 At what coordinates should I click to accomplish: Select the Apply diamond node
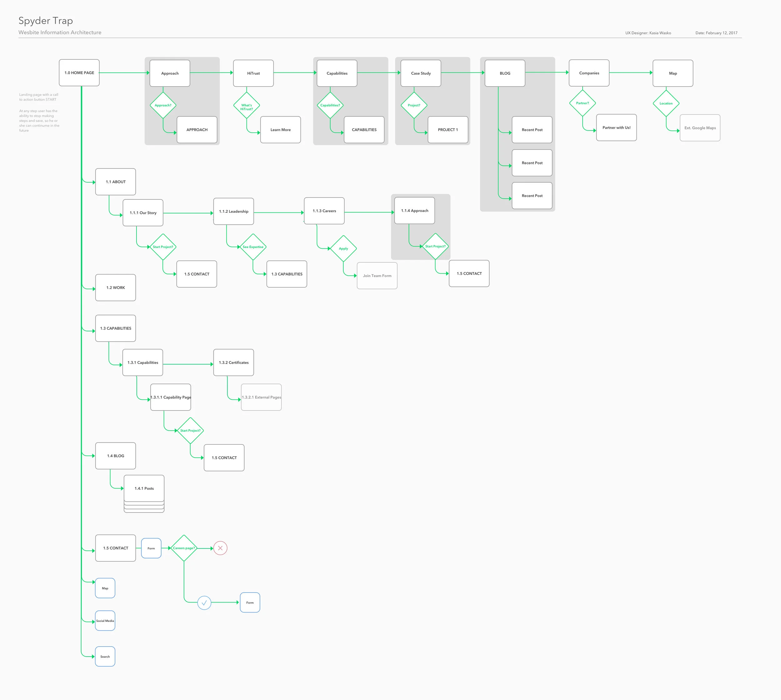(343, 248)
